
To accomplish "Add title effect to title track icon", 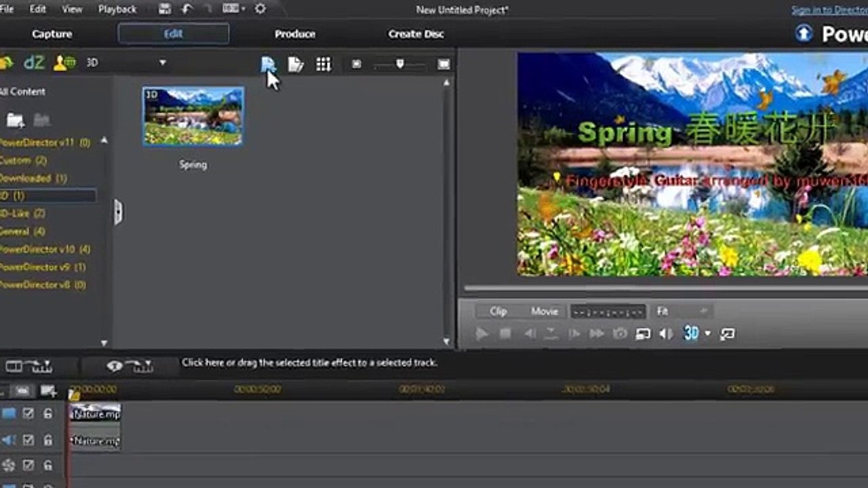I will point(130,367).
